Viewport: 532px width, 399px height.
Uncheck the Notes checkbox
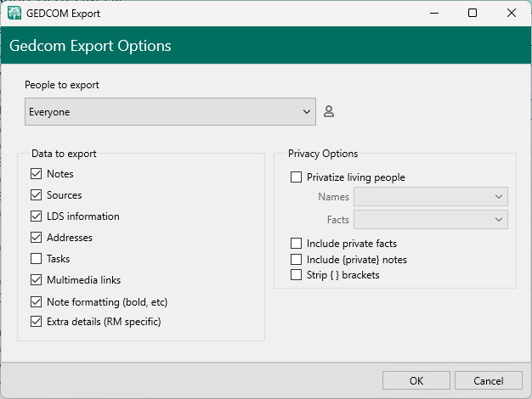[36, 174]
